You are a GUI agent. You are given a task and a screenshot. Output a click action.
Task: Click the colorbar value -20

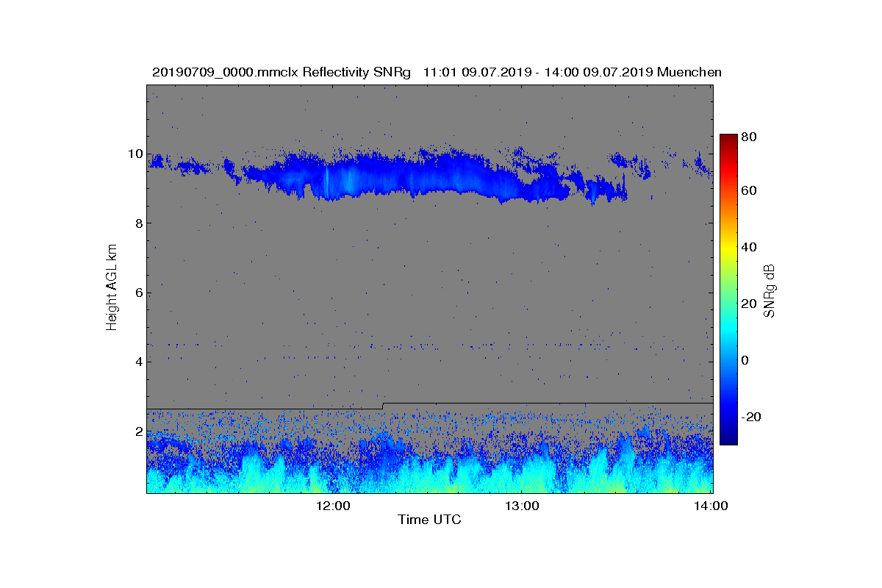point(752,417)
